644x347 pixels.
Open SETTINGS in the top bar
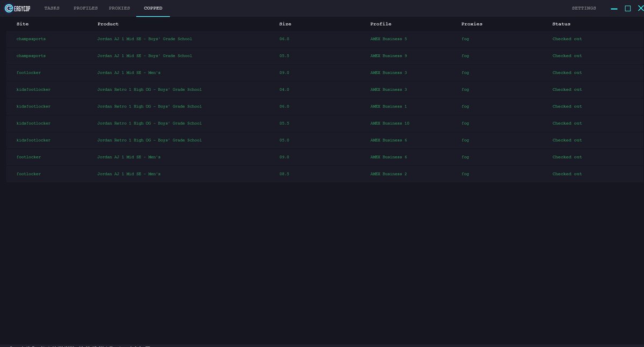click(584, 9)
